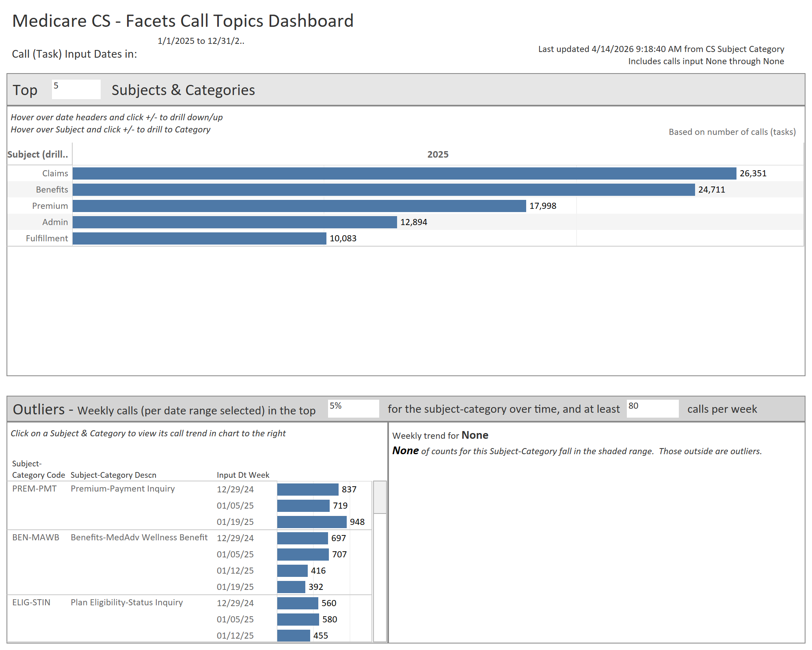Click the Premium bar showing 17,998
The image size is (812, 650).
point(299,206)
